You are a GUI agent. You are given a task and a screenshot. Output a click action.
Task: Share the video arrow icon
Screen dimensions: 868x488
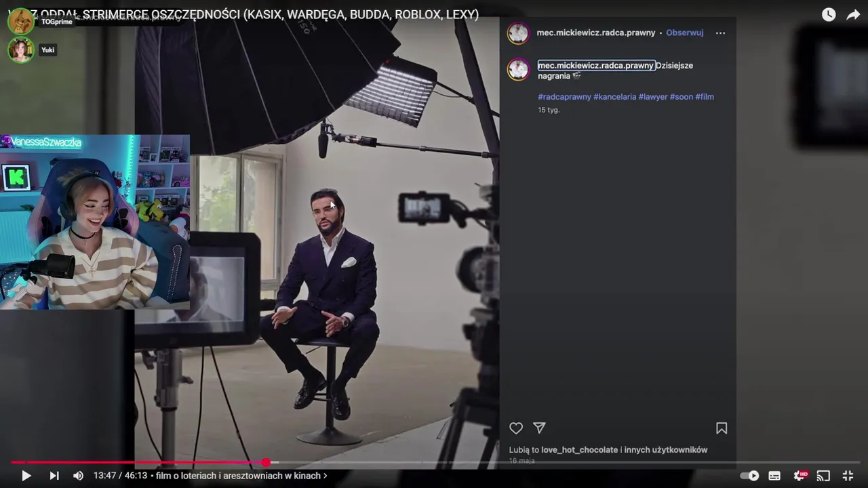pyautogui.click(x=853, y=15)
